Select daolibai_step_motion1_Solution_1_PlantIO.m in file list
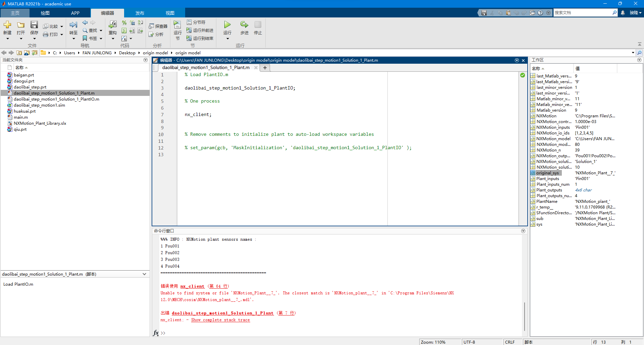Image resolution: width=644 pixels, height=345 pixels. tap(57, 99)
